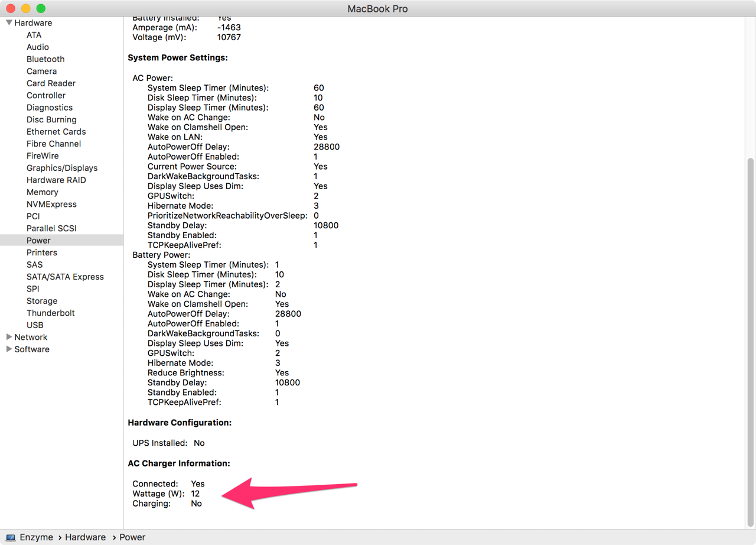Image resolution: width=756 pixels, height=545 pixels.
Task: Click the Software label in sidebar
Action: pos(32,349)
